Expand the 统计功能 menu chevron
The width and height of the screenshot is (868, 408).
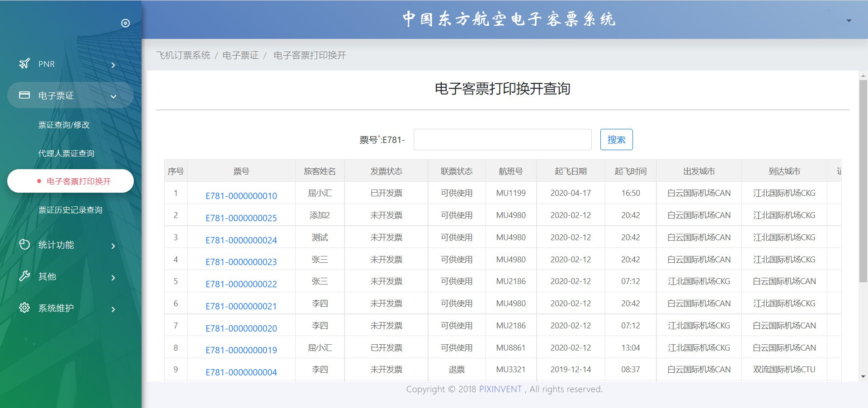(113, 246)
